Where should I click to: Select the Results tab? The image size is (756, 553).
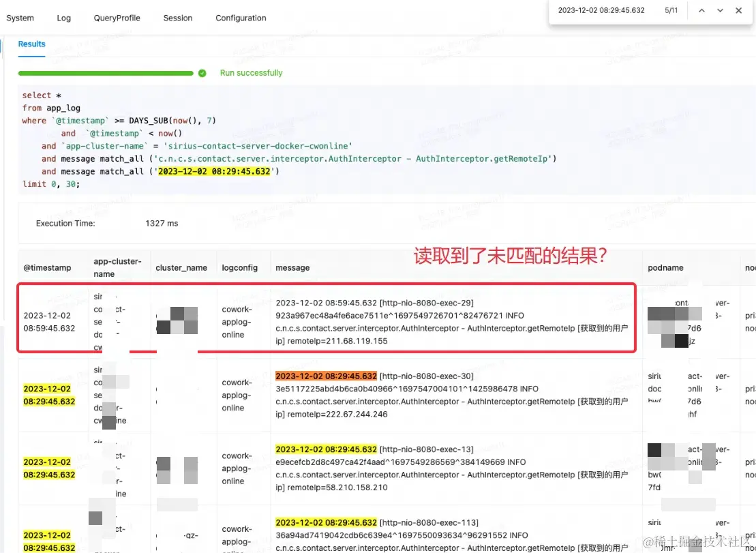tap(31, 44)
